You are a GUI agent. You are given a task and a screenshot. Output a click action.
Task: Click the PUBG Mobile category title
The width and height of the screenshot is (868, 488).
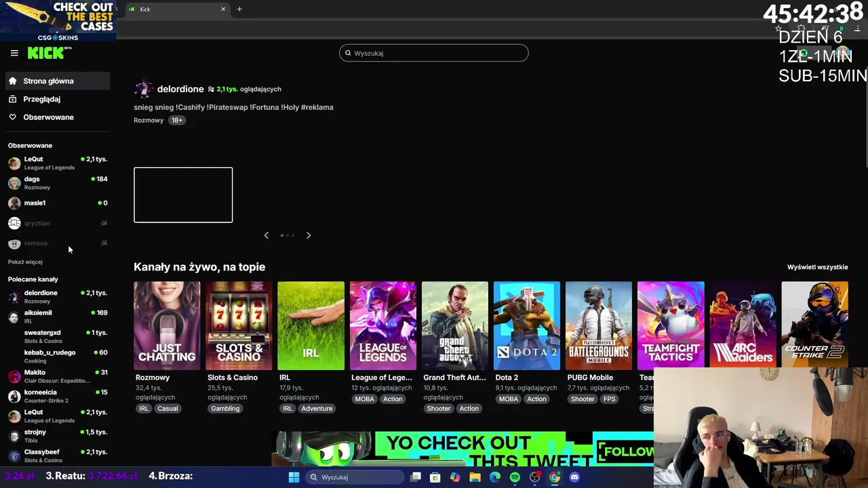pyautogui.click(x=590, y=378)
